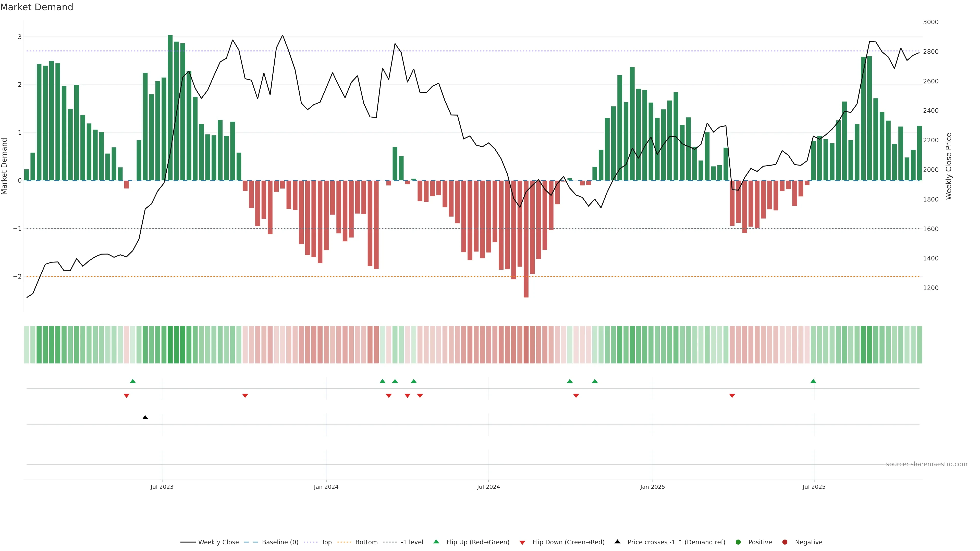Toggle the Top dotted line legend entry
Image resolution: width=980 pixels, height=551 pixels.
click(x=326, y=542)
